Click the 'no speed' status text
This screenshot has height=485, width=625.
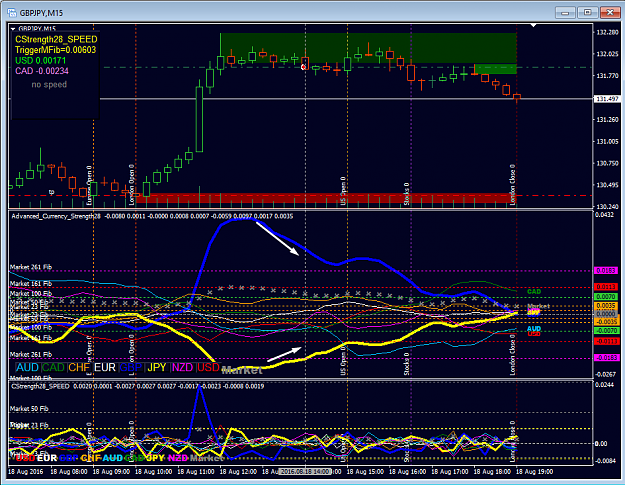(49, 84)
